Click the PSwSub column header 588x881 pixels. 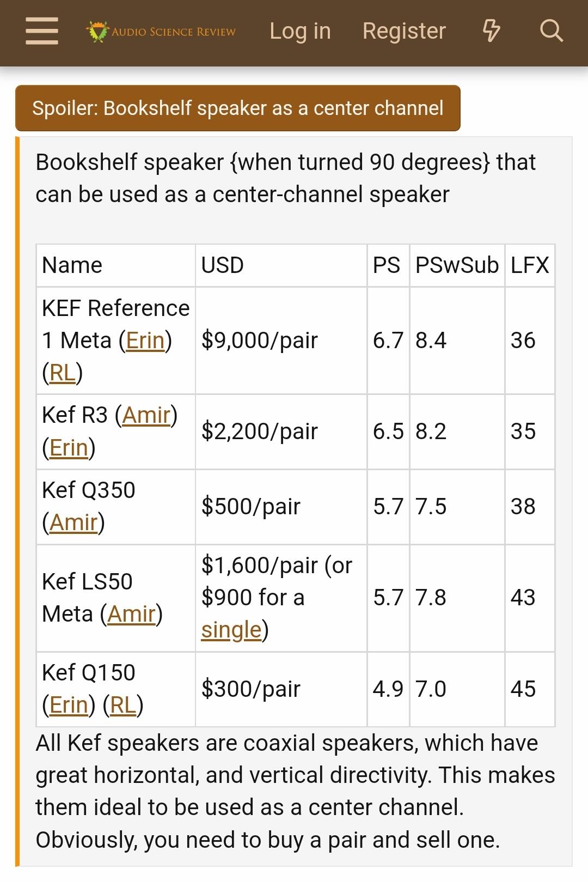[x=457, y=265]
